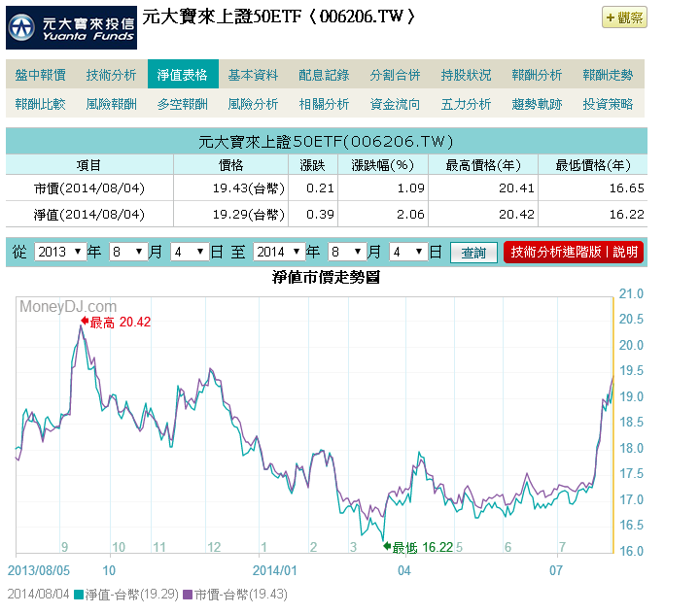700x614 pixels.
Task: Expand the start day dropdown
Action: (x=190, y=252)
